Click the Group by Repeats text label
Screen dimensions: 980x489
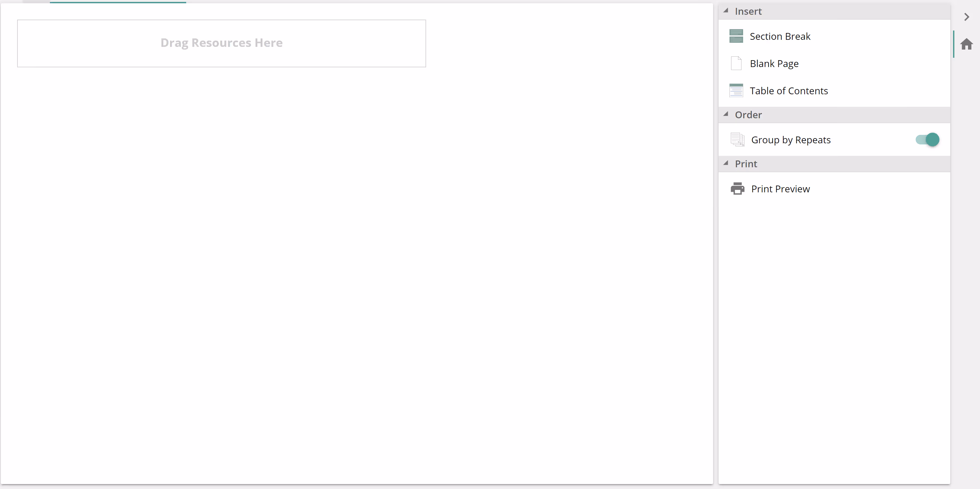coord(791,140)
